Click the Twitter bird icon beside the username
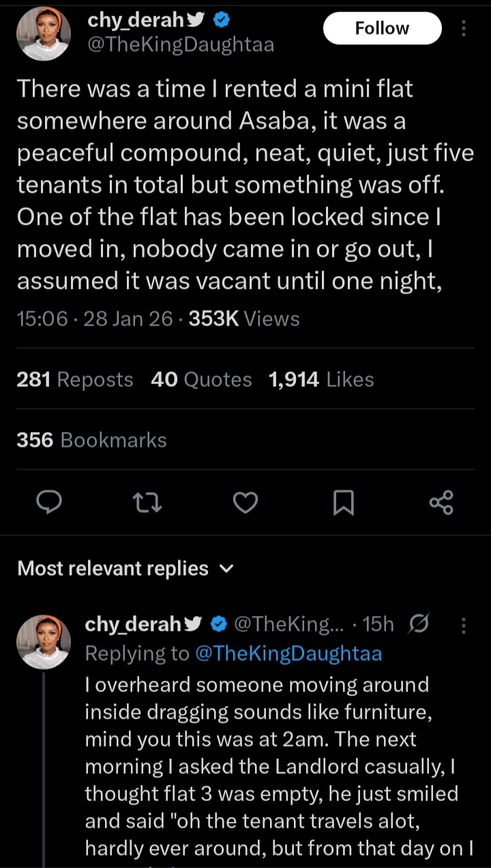The image size is (491, 868). coord(195,20)
